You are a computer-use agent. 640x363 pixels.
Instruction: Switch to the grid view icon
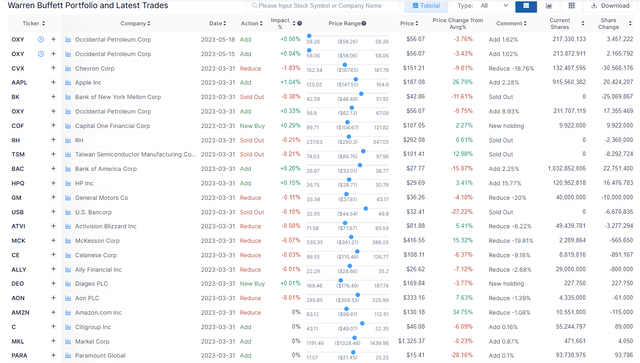[571, 6]
